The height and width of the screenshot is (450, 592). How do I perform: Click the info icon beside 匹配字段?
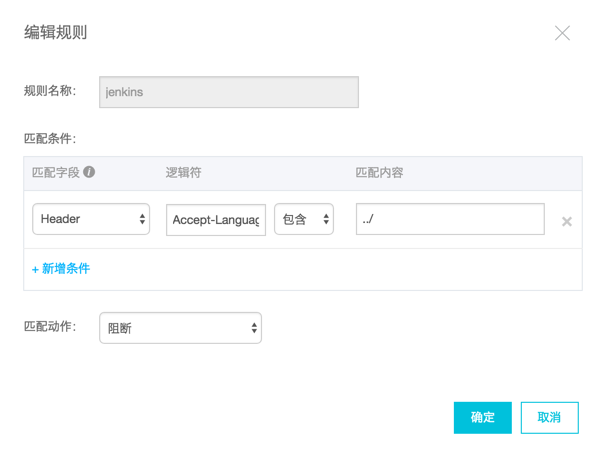coord(89,172)
